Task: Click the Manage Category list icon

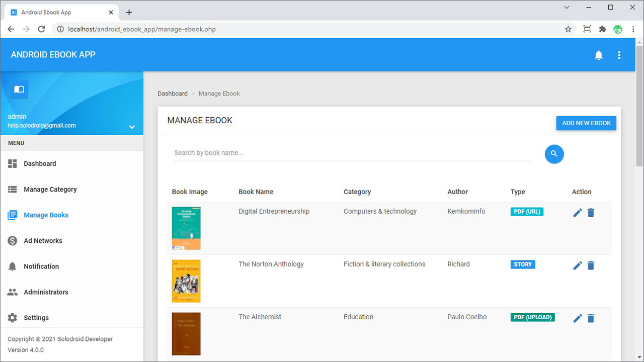Action: [x=12, y=189]
